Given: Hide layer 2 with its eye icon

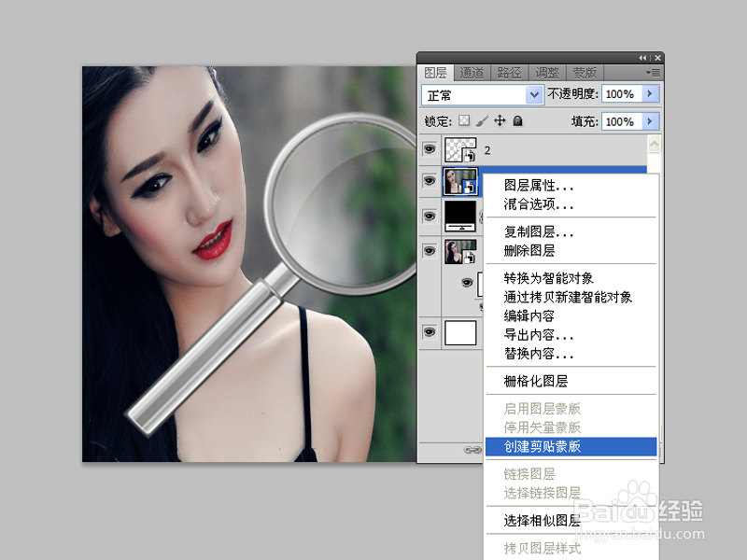Looking at the screenshot, I should tap(430, 149).
